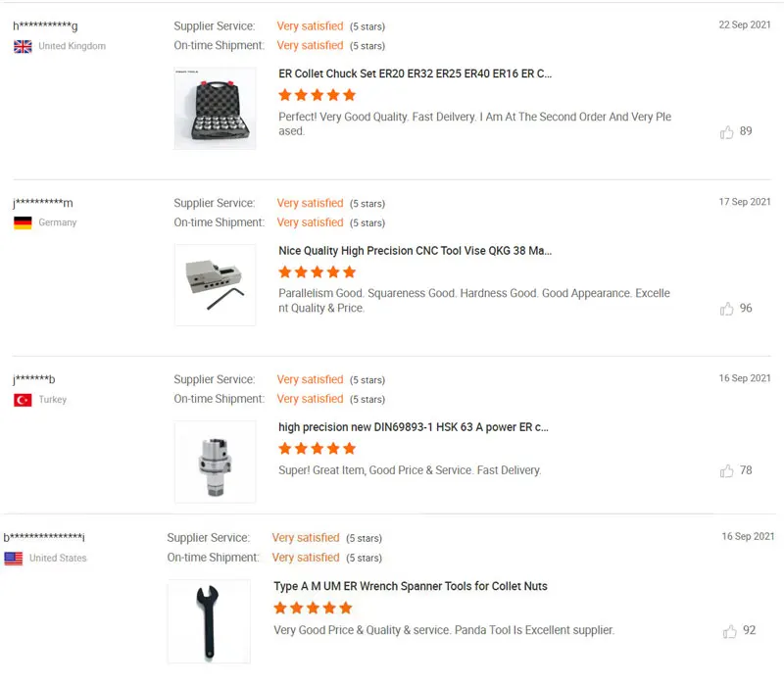Click the black wrench spanner thumbnail
This screenshot has height=685, width=784.
[208, 621]
